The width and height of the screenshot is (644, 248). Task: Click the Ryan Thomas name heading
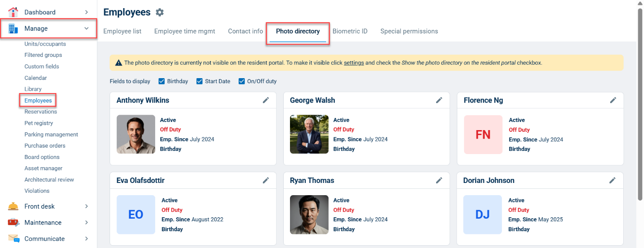coord(312,180)
